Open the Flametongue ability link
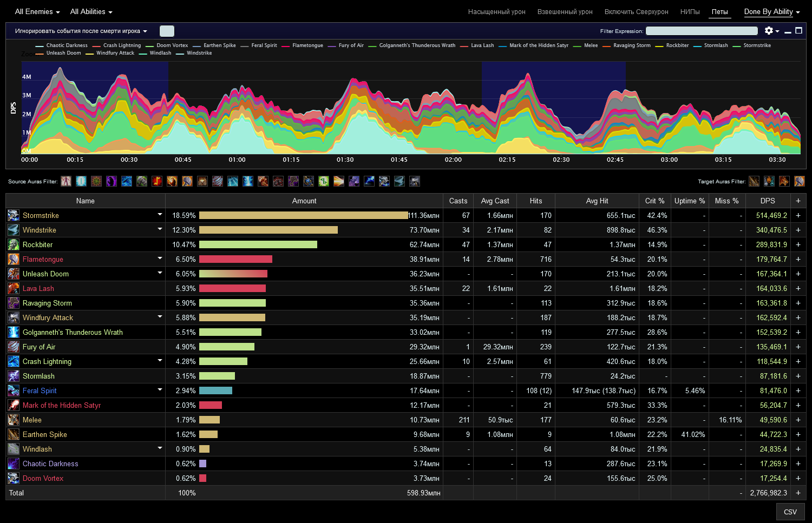This screenshot has height=523, width=812. [43, 259]
